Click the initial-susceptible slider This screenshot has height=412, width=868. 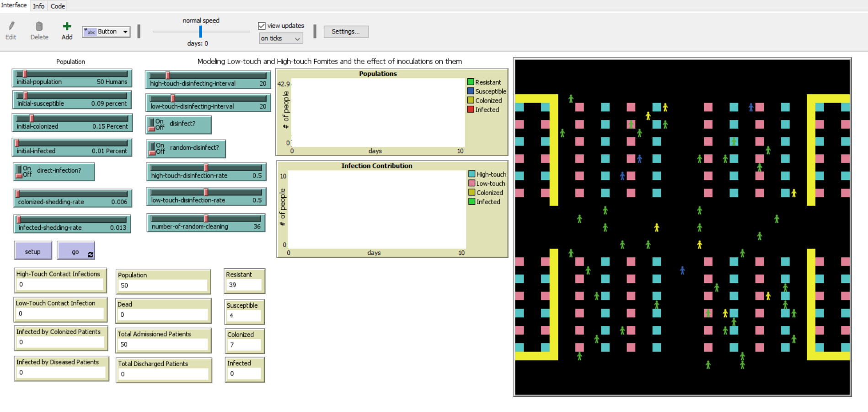point(72,100)
